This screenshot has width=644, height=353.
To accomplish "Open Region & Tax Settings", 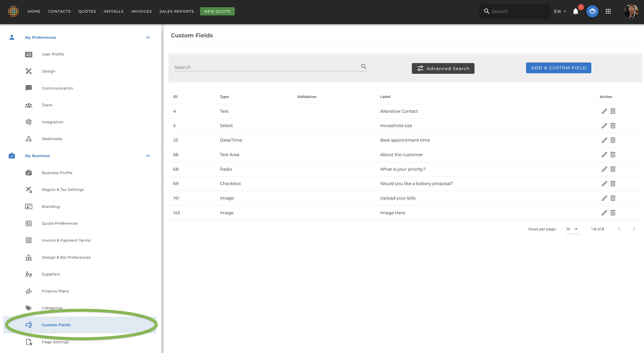I will pos(63,190).
